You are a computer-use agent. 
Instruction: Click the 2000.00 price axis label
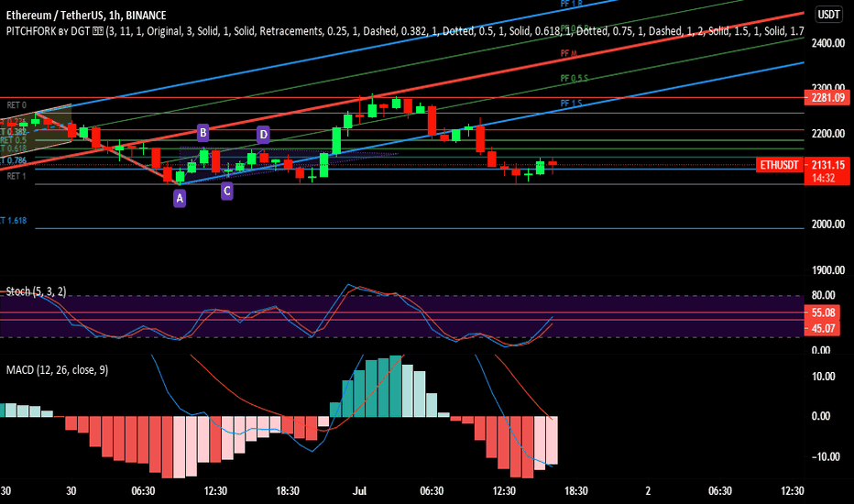point(827,224)
